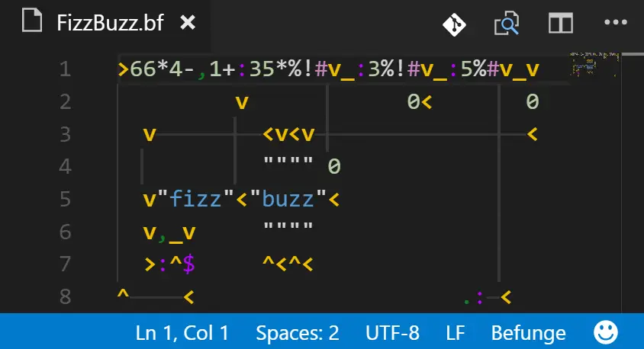This screenshot has width=644, height=349.
Task: Open the Befunge language mode selector
Action: (528, 333)
